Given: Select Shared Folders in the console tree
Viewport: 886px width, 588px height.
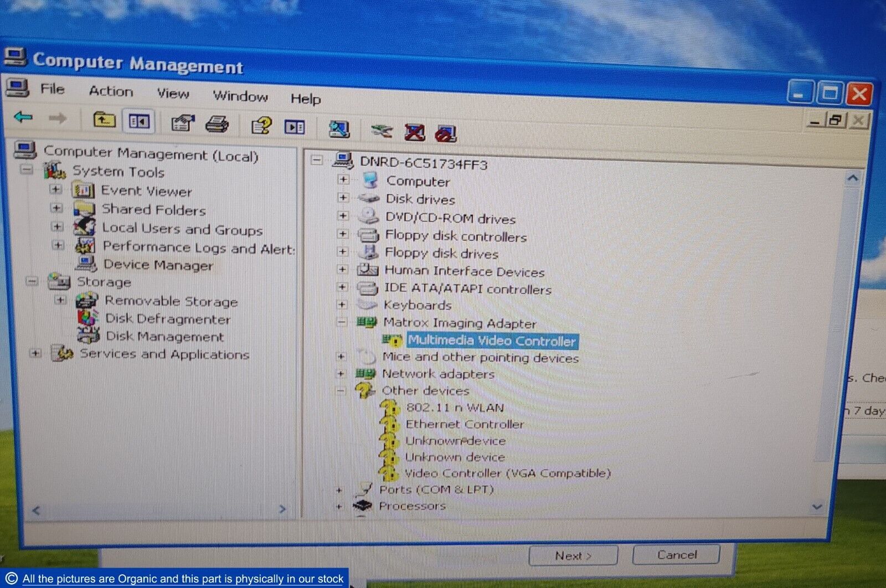Looking at the screenshot, I should [153, 210].
